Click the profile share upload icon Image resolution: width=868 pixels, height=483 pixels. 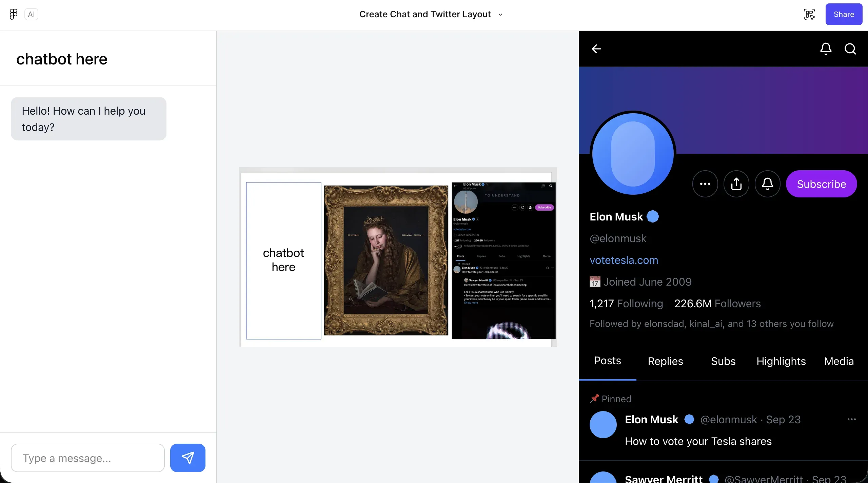click(736, 184)
